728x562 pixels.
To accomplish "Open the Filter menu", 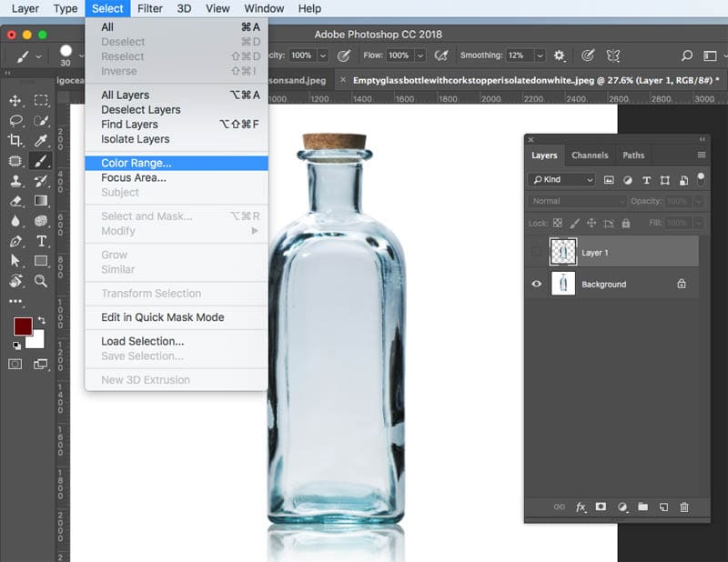I will coord(150,8).
